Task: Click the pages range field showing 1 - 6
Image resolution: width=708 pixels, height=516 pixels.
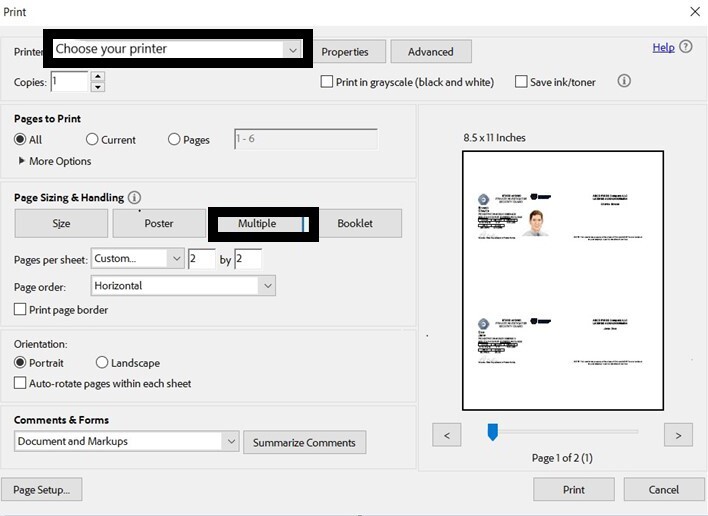Action: [x=306, y=139]
